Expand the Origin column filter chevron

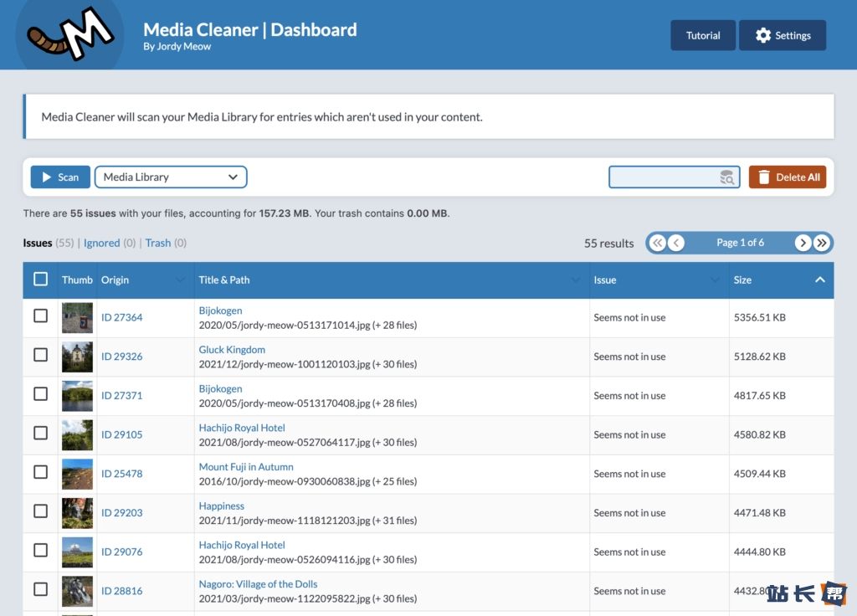pos(180,280)
